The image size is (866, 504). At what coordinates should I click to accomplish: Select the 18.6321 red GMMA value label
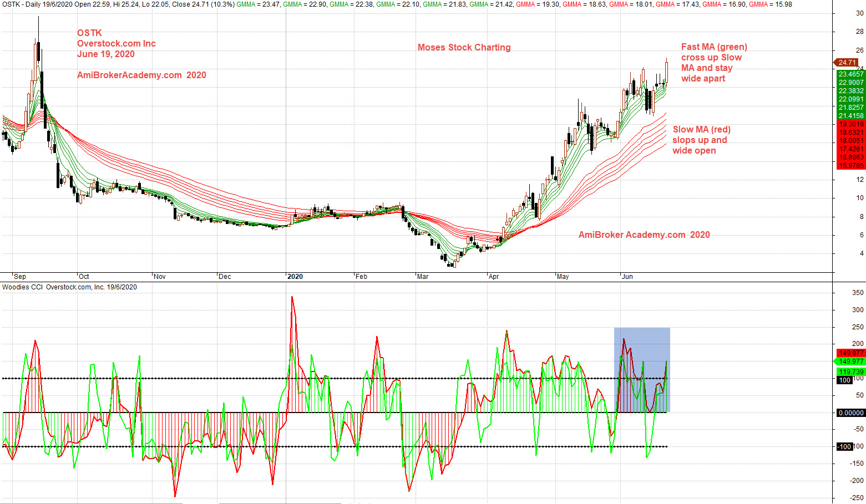point(850,133)
